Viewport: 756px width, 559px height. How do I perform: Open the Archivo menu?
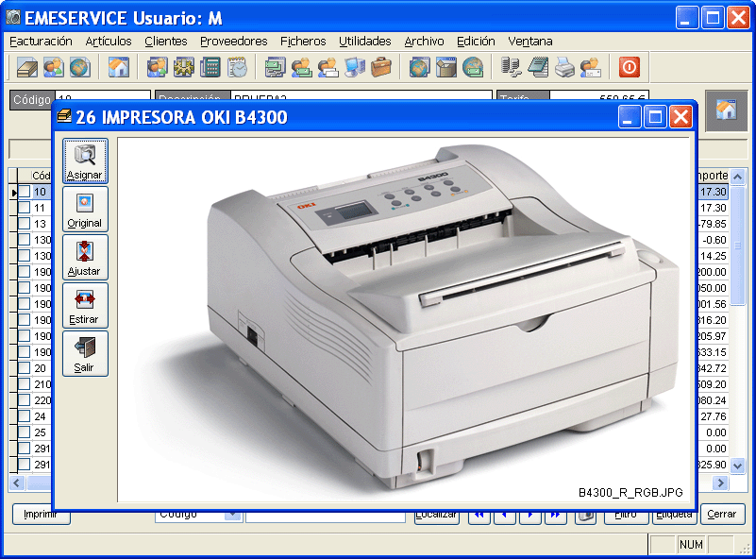425,42
